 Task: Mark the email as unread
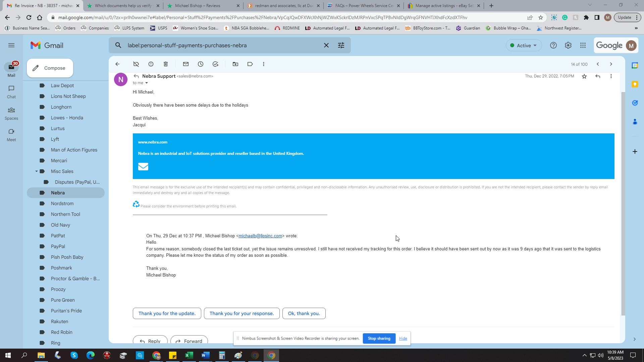(x=186, y=64)
